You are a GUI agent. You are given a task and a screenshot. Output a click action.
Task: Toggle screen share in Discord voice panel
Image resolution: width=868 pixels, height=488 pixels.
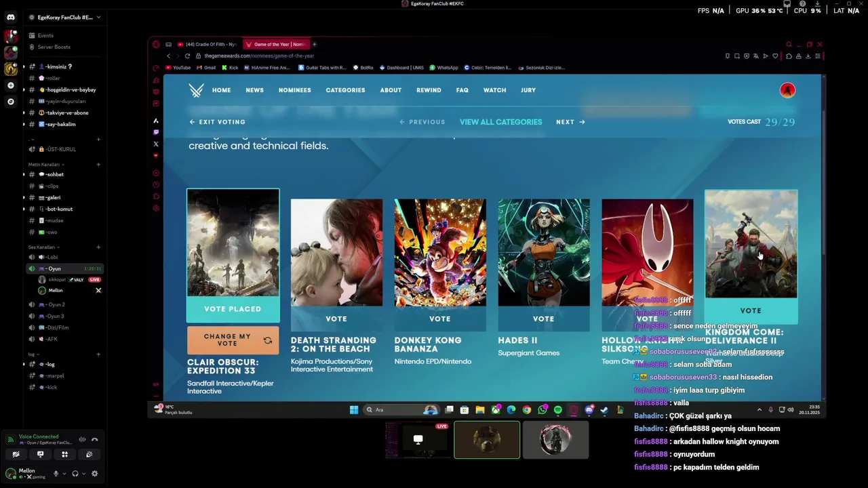40,454
